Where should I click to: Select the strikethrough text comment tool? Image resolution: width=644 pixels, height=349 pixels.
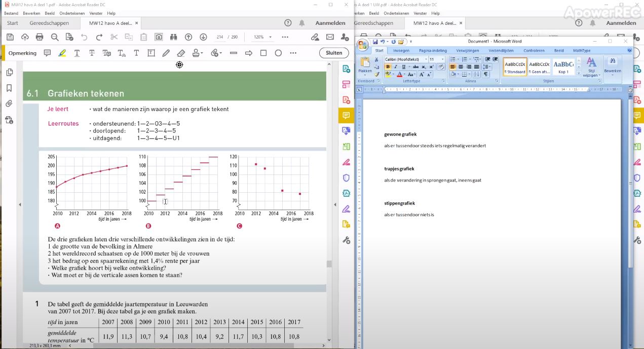tap(92, 53)
